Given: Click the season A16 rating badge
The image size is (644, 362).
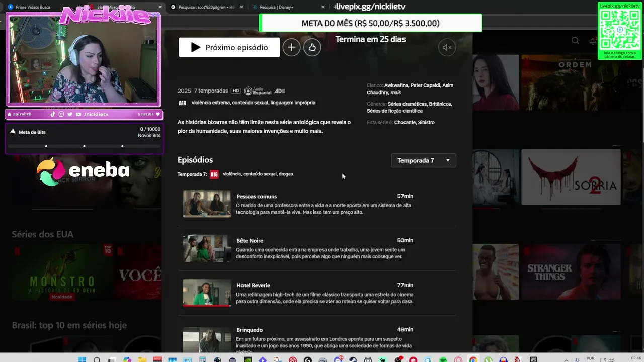Looking at the screenshot, I should (214, 174).
